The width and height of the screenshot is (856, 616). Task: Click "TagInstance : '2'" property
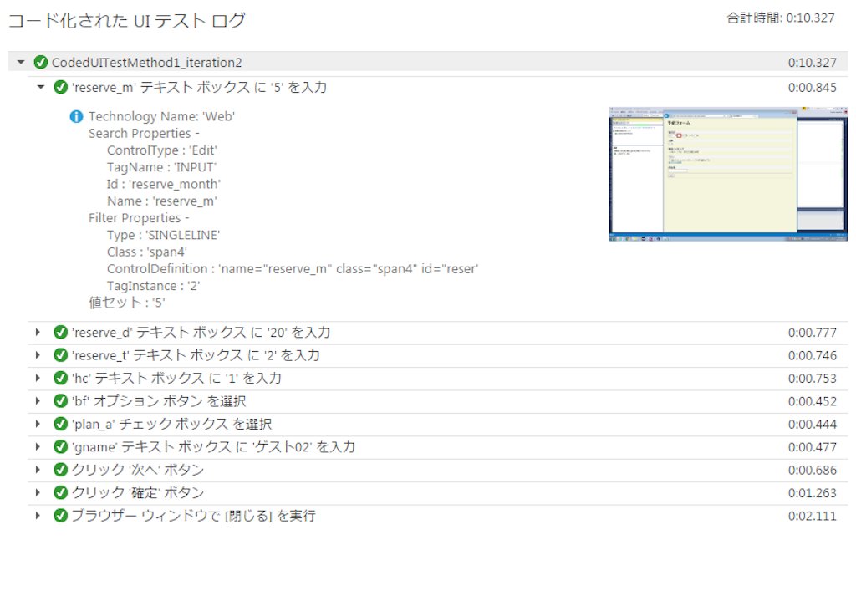coord(154,285)
